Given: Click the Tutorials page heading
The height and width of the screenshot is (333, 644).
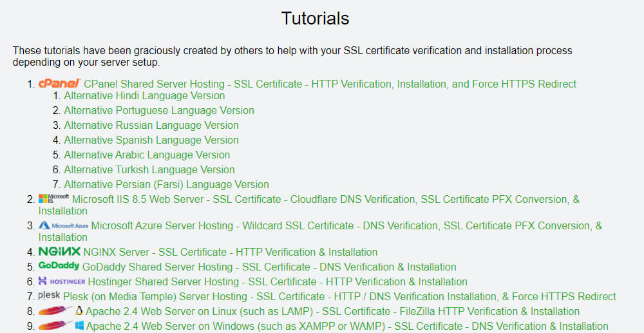Looking at the screenshot, I should [315, 19].
